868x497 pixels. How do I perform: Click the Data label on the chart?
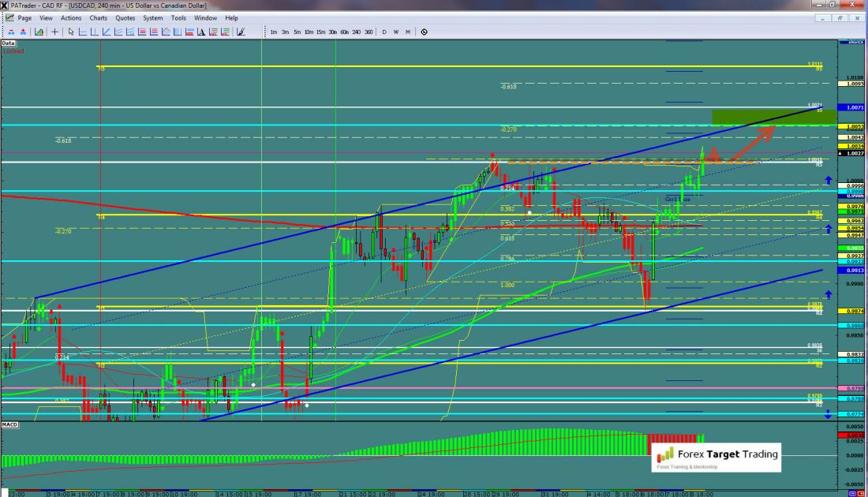pyautogui.click(x=9, y=43)
